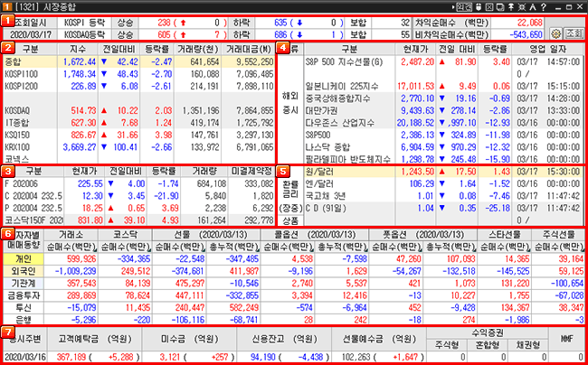This screenshot has height=365, width=588.
Task: Select 대만가권 index row
Action: 443,111
